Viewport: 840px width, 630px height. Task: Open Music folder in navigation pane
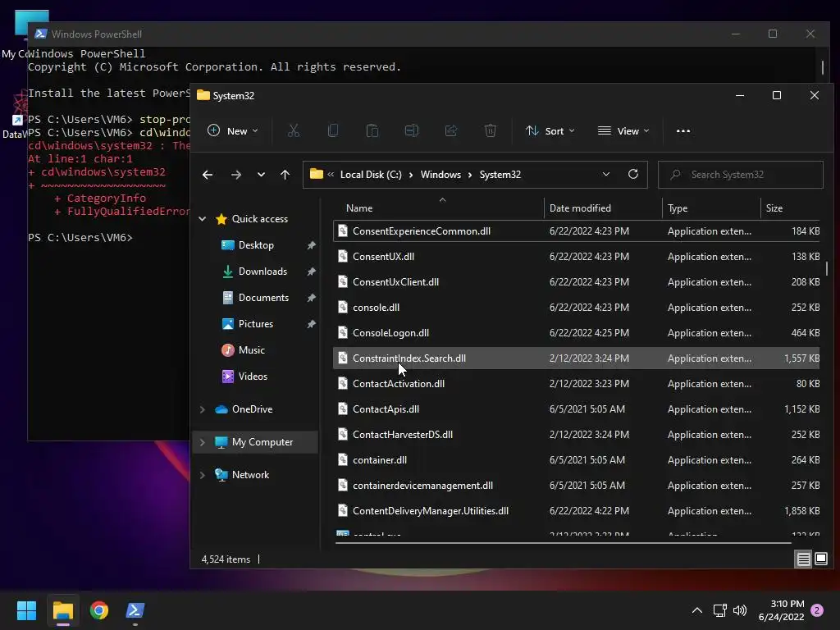[251, 349]
